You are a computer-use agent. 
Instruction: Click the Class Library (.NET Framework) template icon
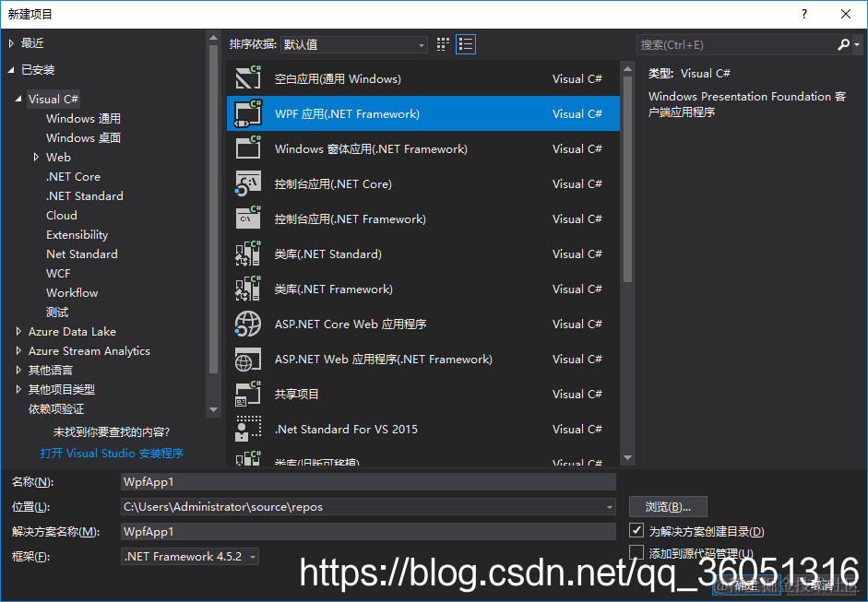coord(247,289)
